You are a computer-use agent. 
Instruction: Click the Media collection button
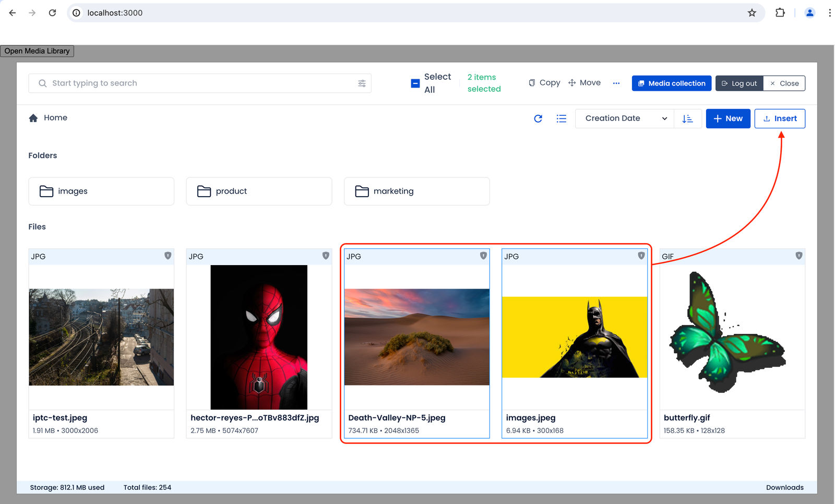pos(672,83)
